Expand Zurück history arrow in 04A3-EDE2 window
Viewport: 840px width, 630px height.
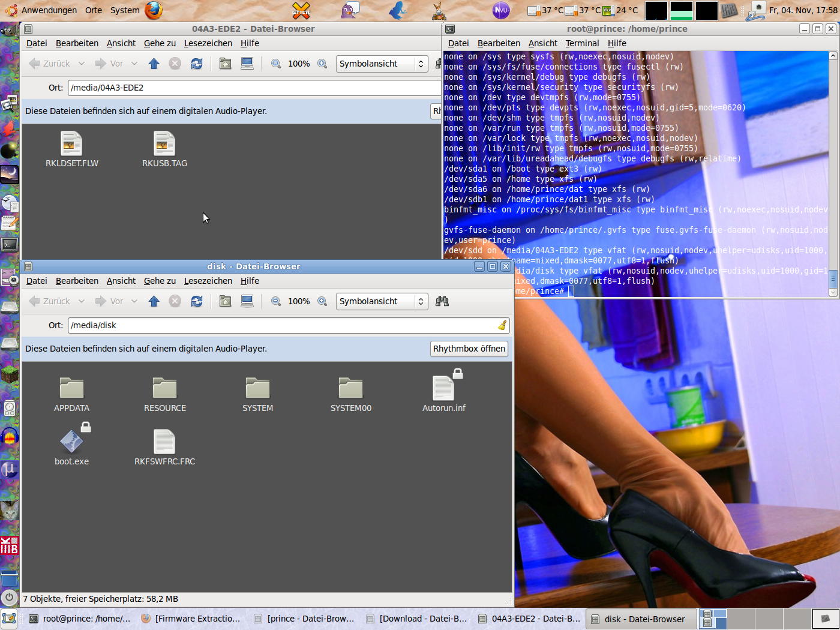(x=82, y=64)
